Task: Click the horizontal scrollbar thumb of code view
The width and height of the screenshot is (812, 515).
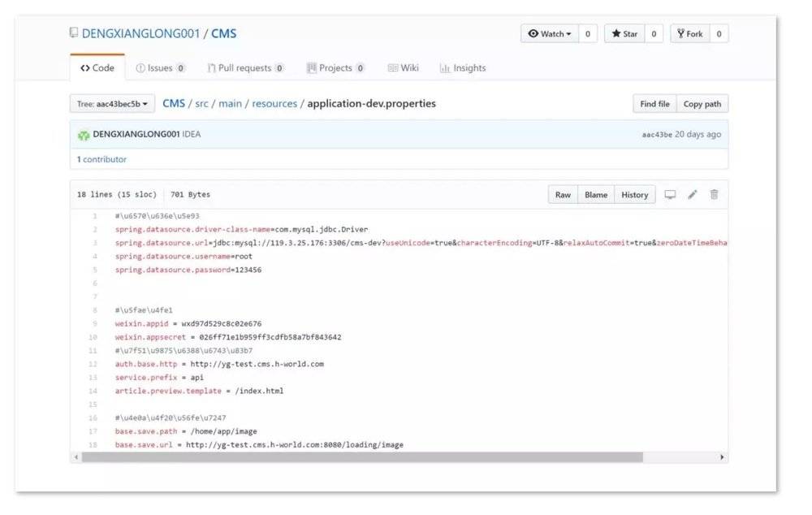Action: pos(362,457)
